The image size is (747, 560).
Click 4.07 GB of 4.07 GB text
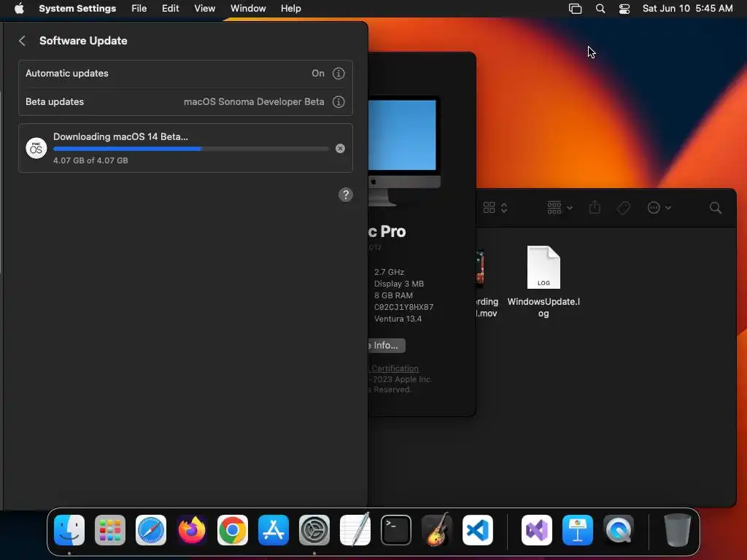tap(90, 160)
